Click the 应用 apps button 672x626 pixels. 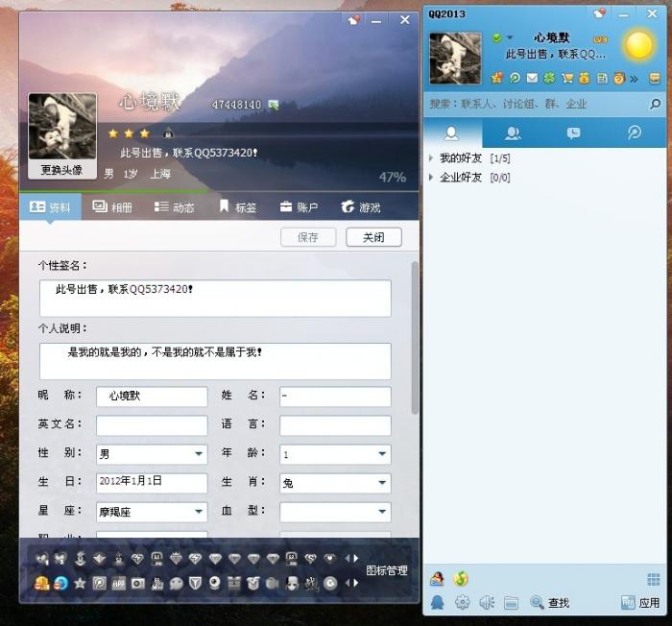point(640,603)
